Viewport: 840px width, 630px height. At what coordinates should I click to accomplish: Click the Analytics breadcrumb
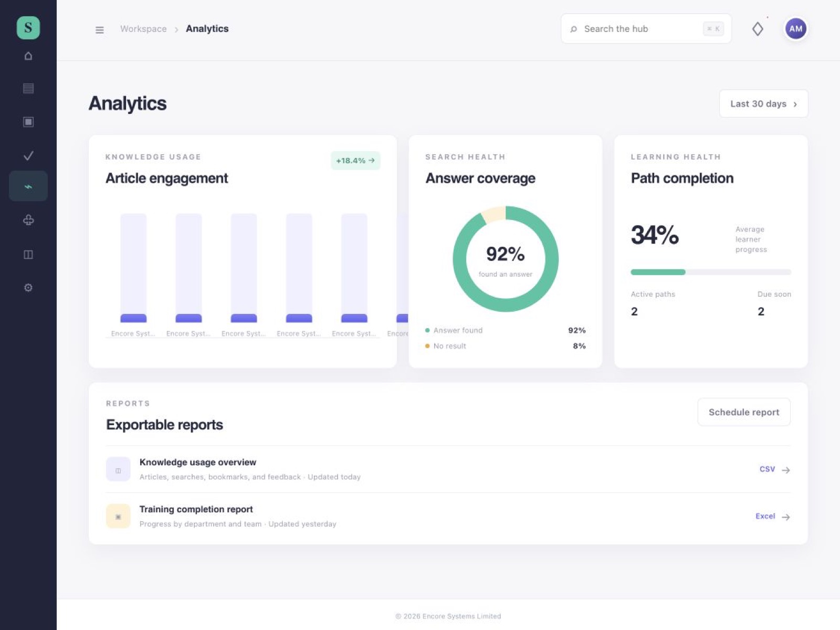[207, 29]
